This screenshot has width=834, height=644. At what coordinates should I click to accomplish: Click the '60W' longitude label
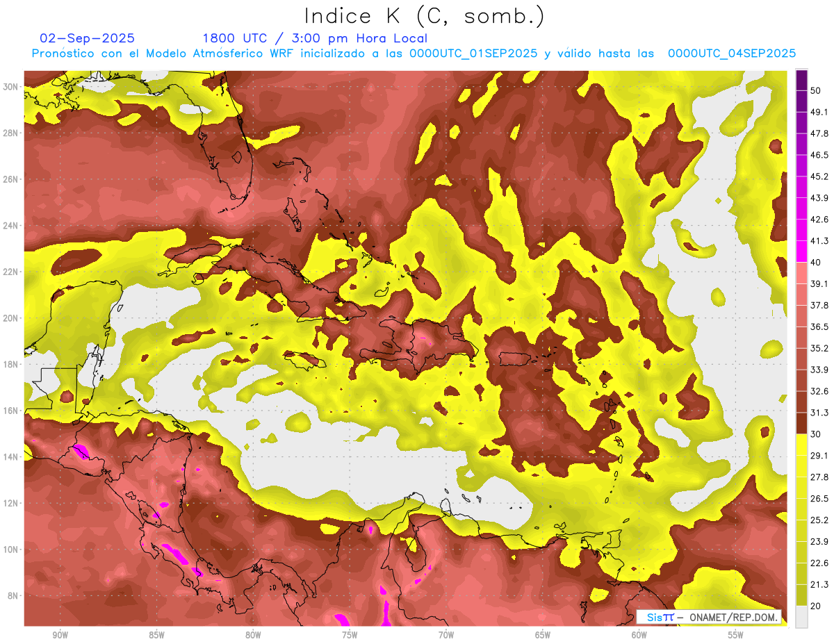click(x=639, y=636)
